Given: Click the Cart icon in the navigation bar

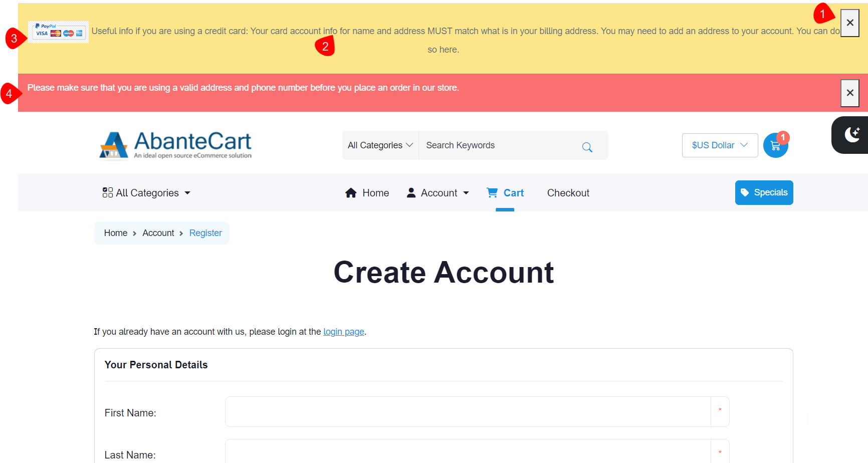Looking at the screenshot, I should (492, 193).
